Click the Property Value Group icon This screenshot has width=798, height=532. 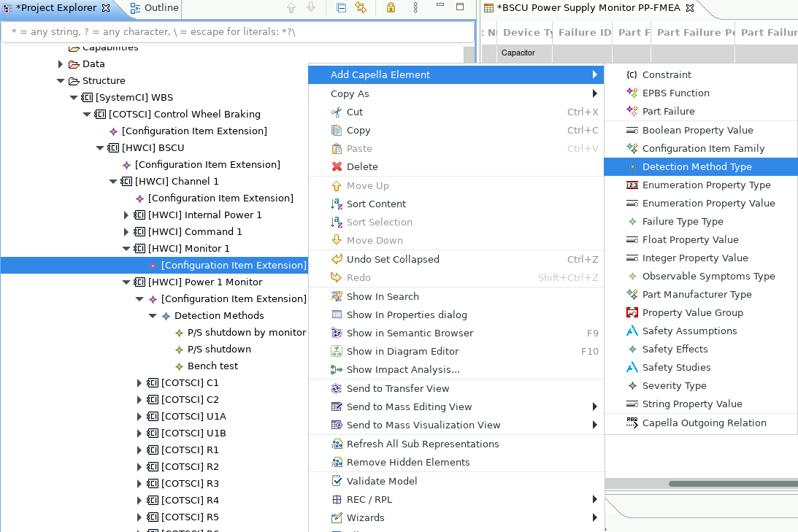pos(632,313)
